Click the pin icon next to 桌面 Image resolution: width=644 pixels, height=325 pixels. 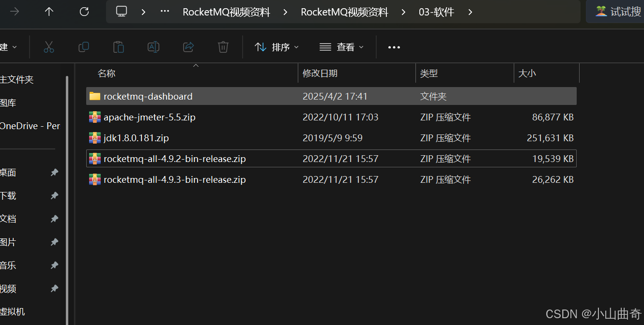(55, 173)
